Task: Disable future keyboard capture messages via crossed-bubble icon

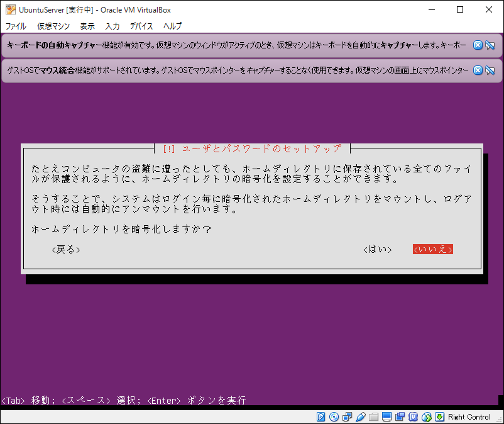Action: [x=488, y=45]
